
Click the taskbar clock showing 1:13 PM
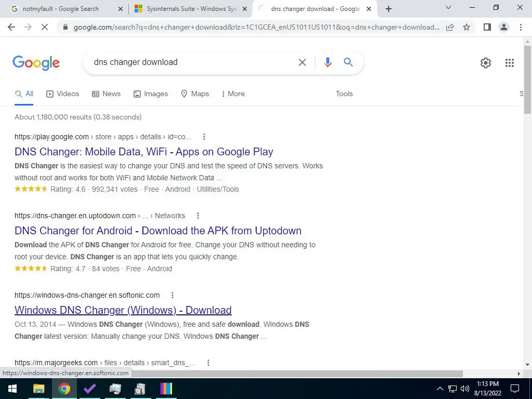tap(487, 389)
